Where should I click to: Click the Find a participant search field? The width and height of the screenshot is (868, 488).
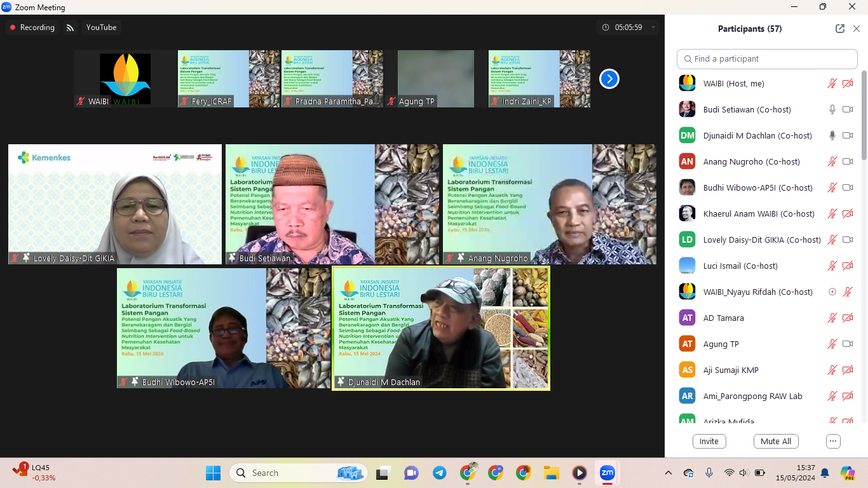coord(767,58)
